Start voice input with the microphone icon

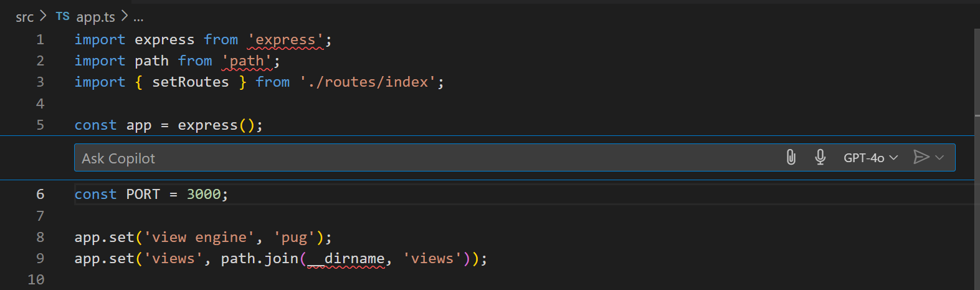pyautogui.click(x=821, y=158)
